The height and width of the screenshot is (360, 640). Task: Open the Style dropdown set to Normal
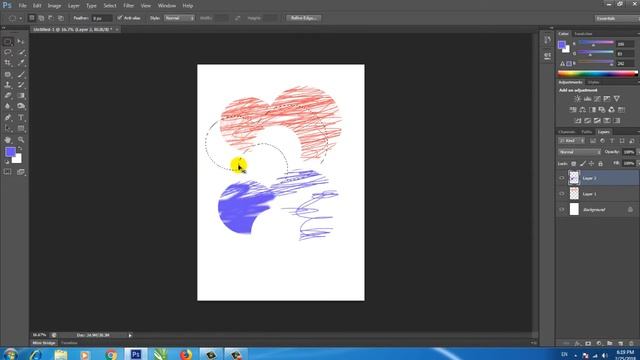[179, 18]
